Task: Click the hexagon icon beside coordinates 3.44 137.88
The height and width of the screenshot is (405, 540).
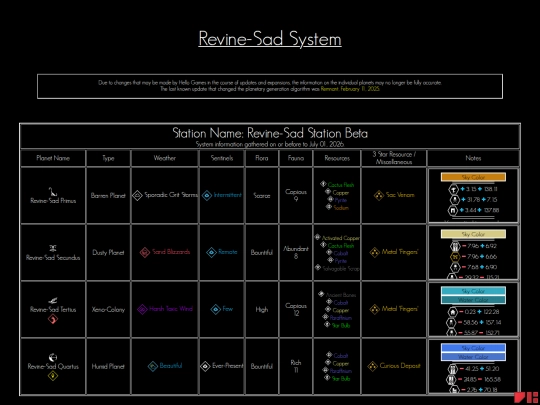Action: 453,210
